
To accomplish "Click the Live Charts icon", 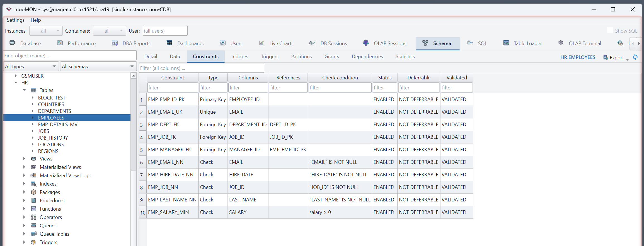I will pyautogui.click(x=261, y=43).
